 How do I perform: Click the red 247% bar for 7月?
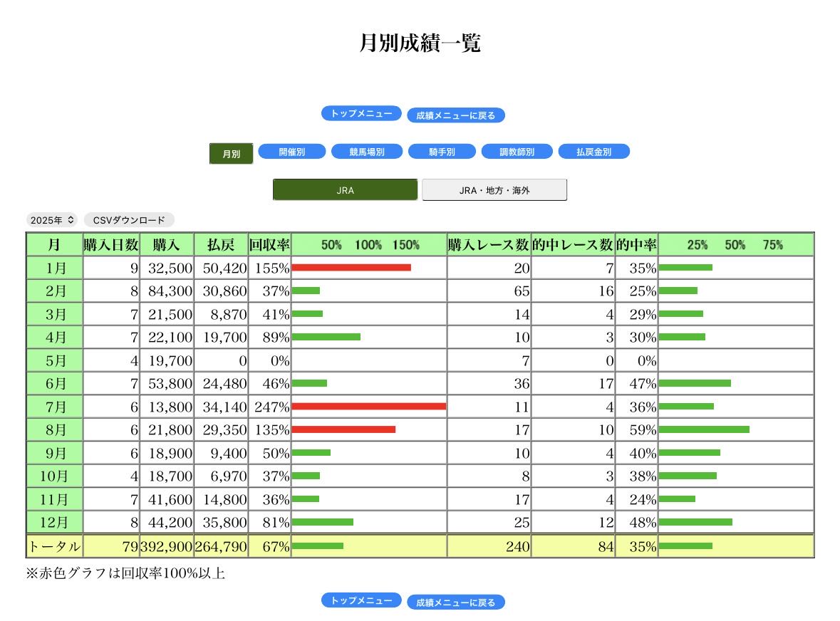click(368, 407)
